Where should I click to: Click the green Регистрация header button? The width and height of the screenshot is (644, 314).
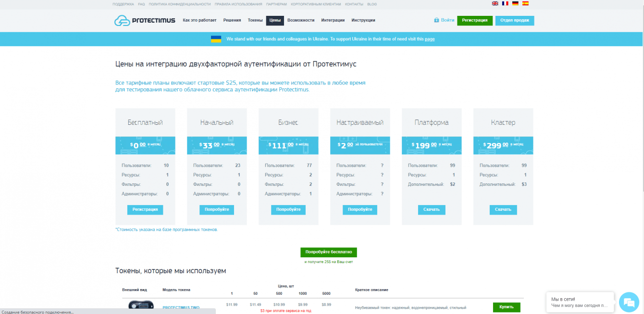[x=475, y=20]
